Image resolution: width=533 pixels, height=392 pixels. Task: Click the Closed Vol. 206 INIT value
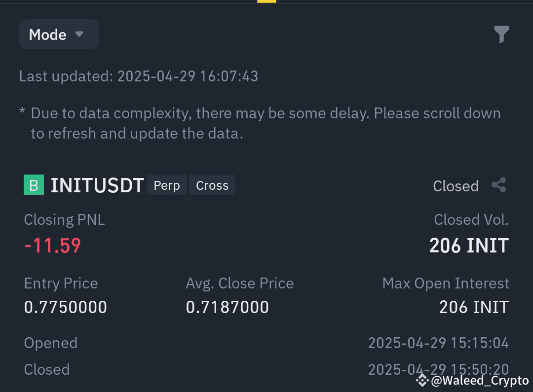point(469,245)
